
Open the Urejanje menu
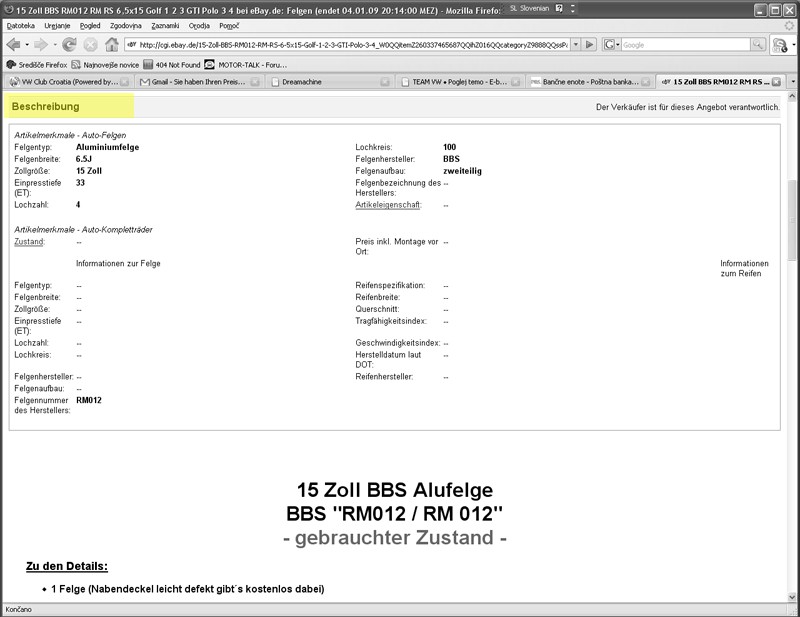57,26
